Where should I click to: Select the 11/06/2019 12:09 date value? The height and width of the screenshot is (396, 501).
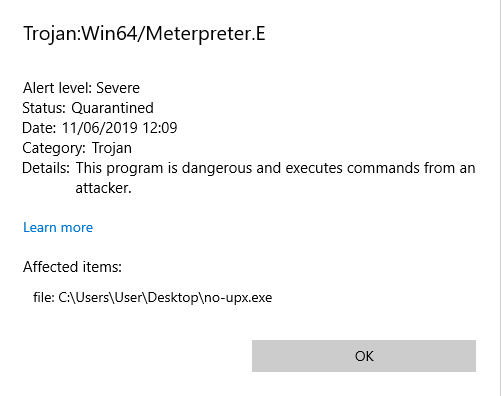(119, 128)
